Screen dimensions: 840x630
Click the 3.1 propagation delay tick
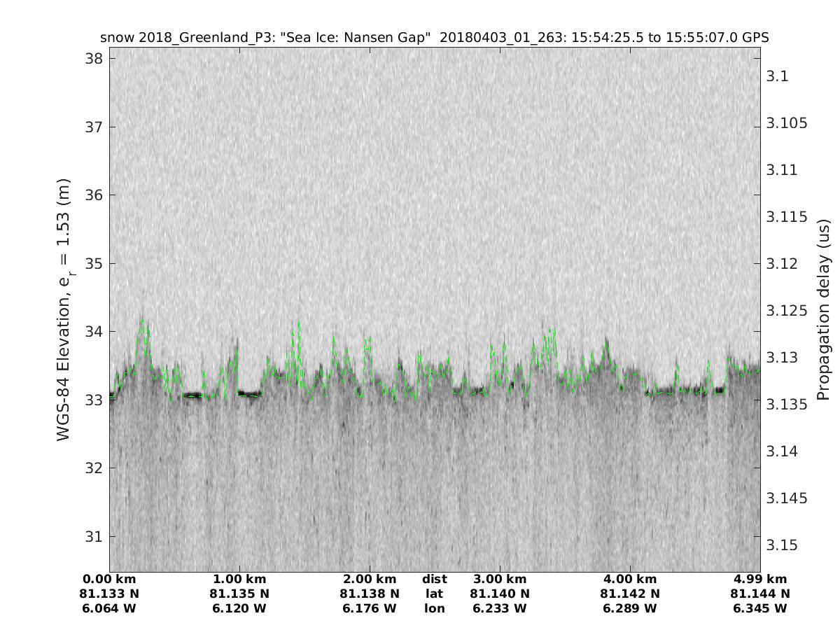point(777,76)
